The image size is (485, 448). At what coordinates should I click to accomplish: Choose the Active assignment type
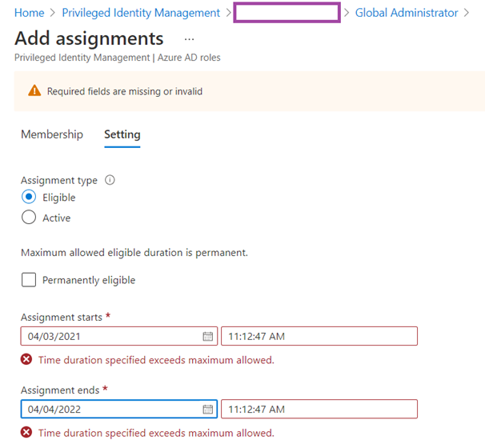click(29, 217)
